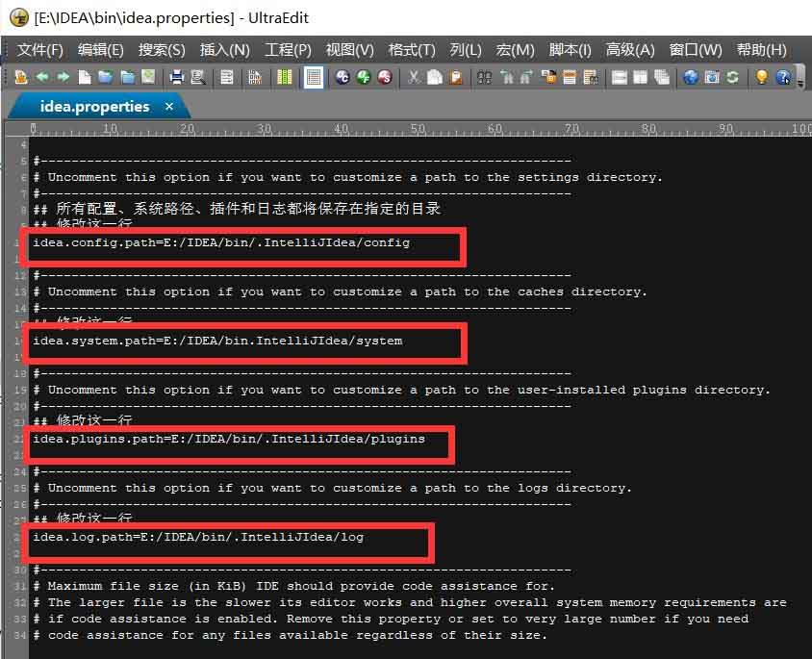
Task: Click the green document icon after folders
Action: [148, 78]
